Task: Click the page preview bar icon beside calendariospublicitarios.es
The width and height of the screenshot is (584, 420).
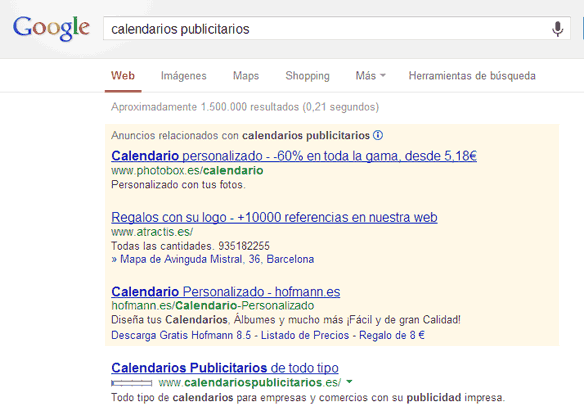Action: tap(131, 383)
